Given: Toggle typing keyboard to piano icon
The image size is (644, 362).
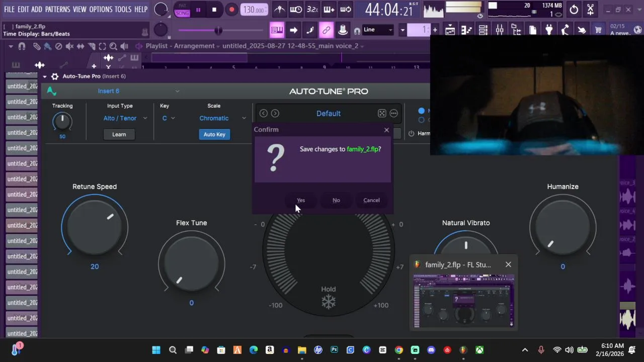Looking at the screenshot, I should pyautogui.click(x=277, y=30).
